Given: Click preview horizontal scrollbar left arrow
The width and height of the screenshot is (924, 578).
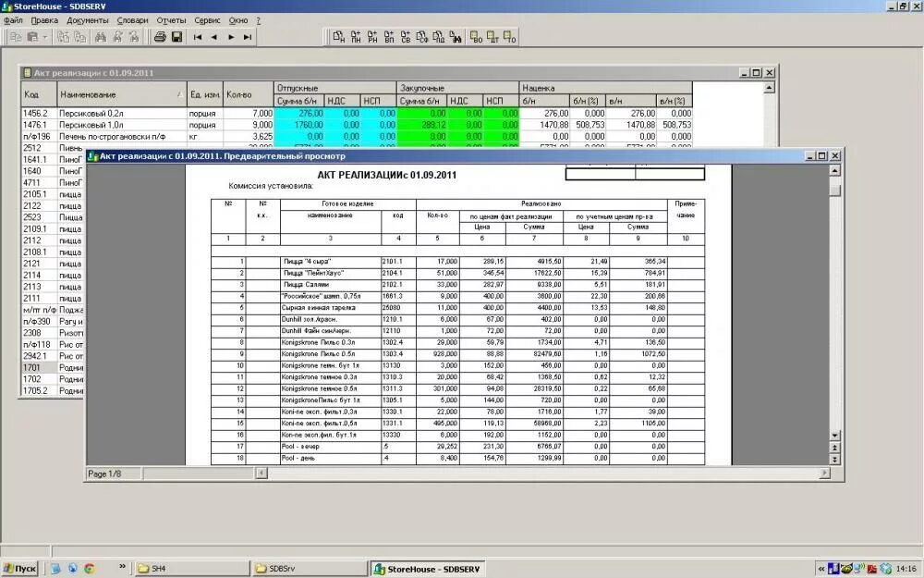Looking at the screenshot, I should point(261,473).
